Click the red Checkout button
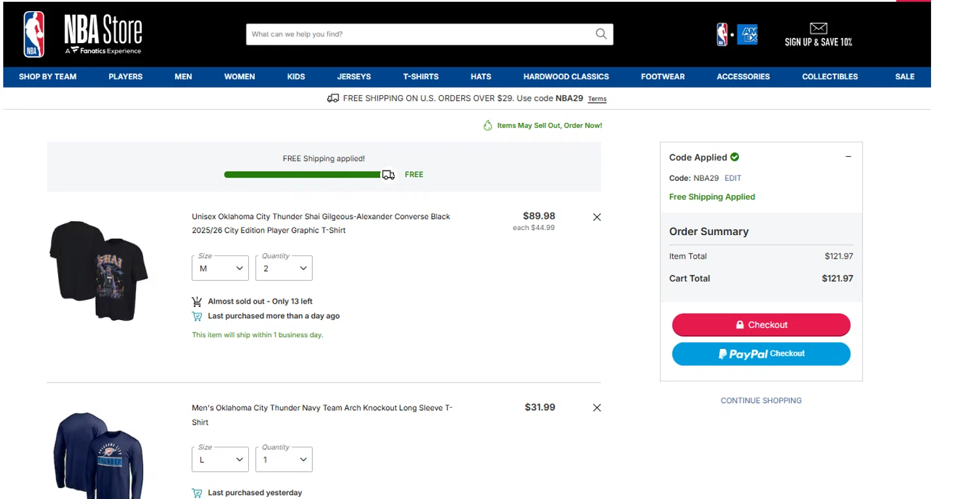This screenshot has width=980, height=499. (761, 325)
